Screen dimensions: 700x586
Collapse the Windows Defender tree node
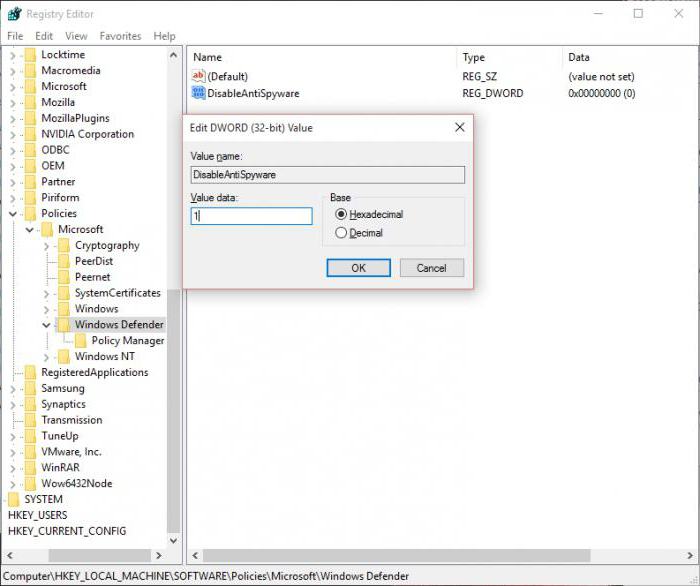click(47, 325)
